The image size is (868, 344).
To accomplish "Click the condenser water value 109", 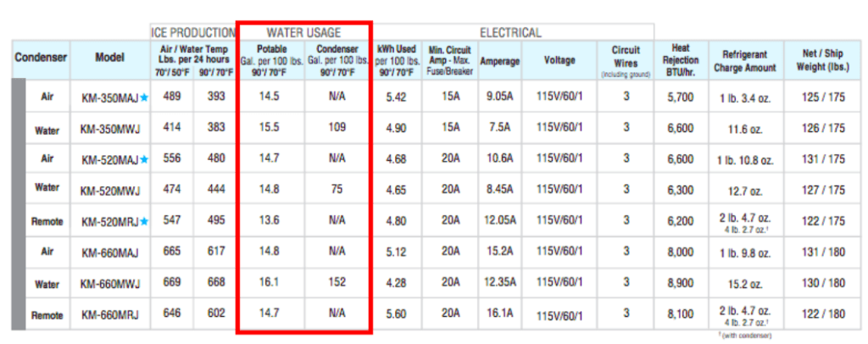I will [x=337, y=128].
